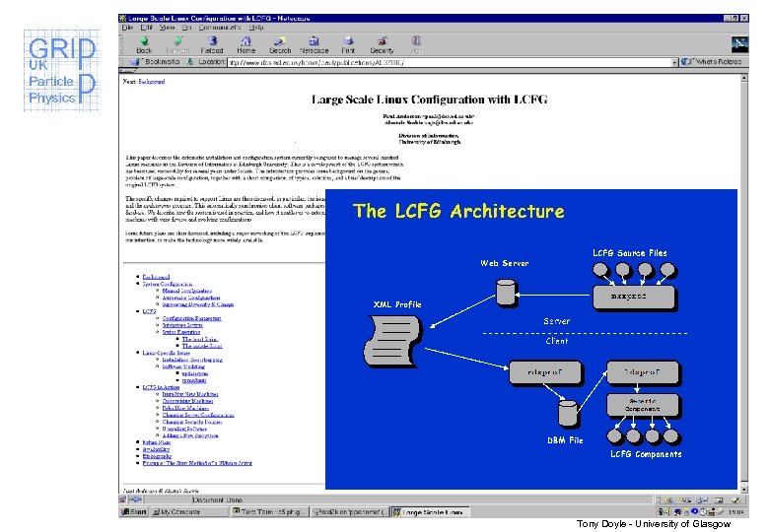
Task: Click the page proxy icon beside Location
Action: (190, 62)
